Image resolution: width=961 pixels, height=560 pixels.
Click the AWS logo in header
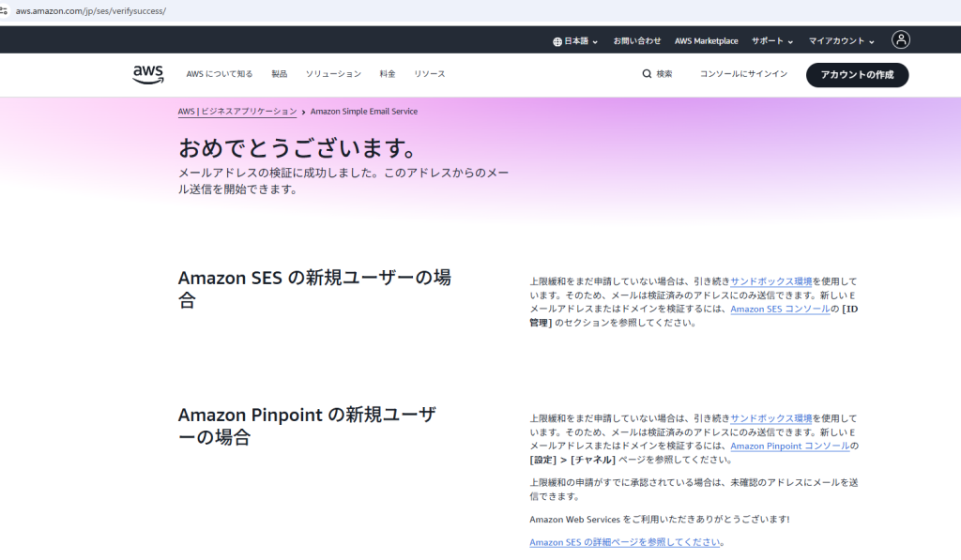pyautogui.click(x=148, y=74)
